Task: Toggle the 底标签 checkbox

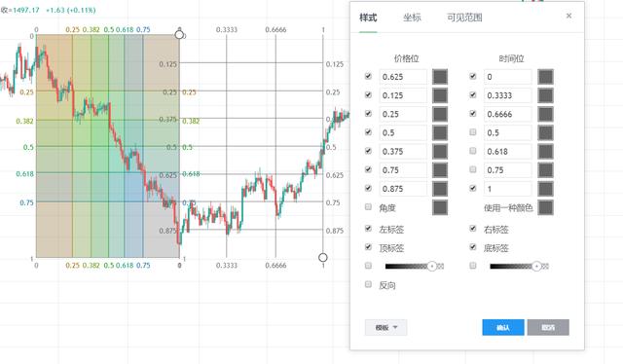Action: click(472, 247)
